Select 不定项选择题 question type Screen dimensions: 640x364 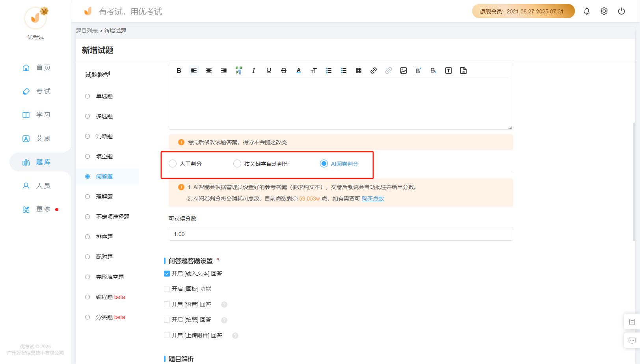pos(107,217)
